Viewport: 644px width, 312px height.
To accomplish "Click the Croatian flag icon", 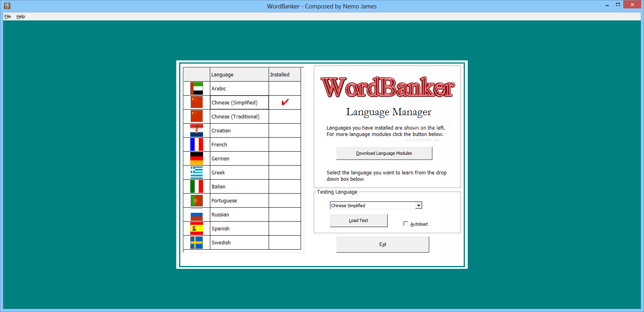I will coord(197,130).
